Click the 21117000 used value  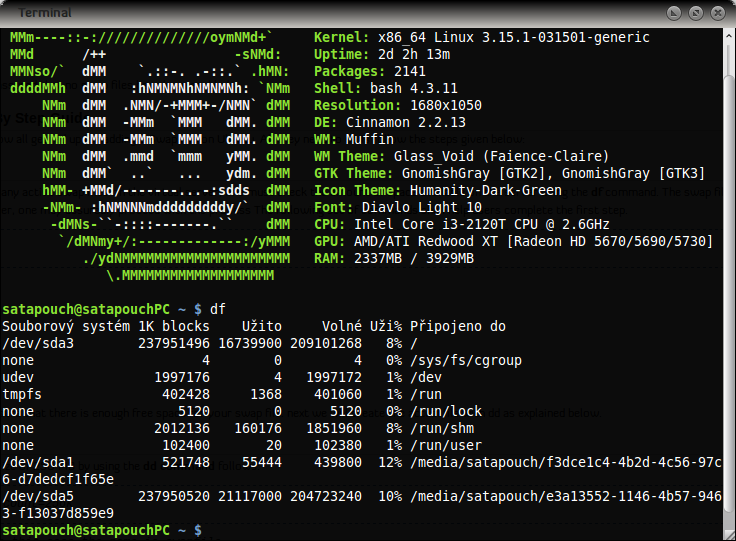250,496
